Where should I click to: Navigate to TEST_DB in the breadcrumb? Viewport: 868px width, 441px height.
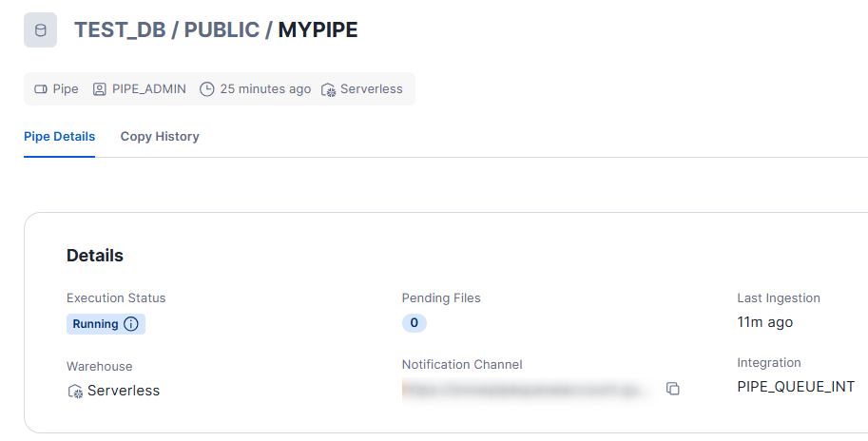coord(119,30)
